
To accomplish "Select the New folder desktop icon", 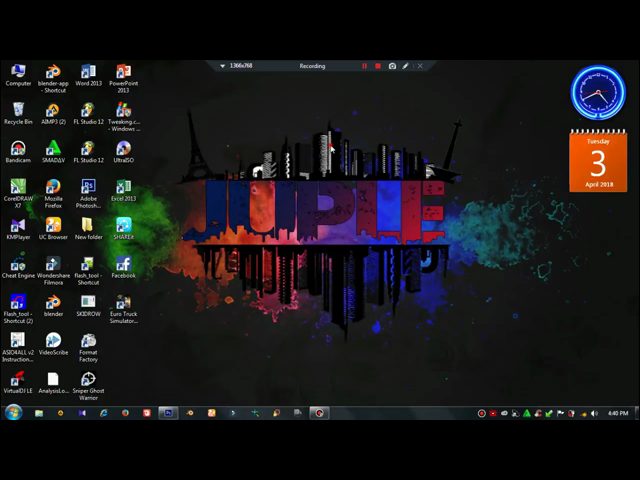I will coord(88,229).
